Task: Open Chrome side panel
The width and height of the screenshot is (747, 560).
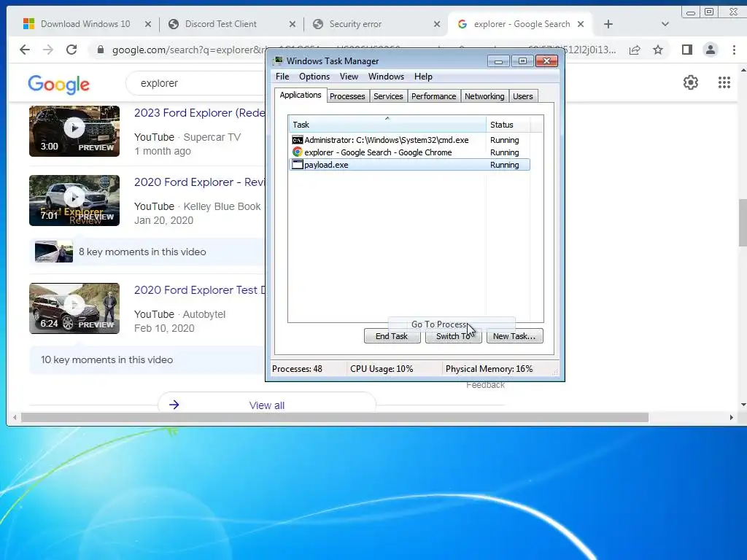Action: tap(687, 50)
